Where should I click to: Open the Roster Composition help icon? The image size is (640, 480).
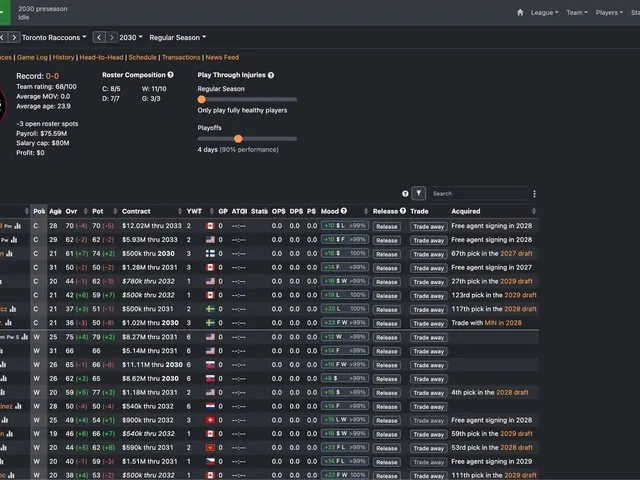pos(171,75)
